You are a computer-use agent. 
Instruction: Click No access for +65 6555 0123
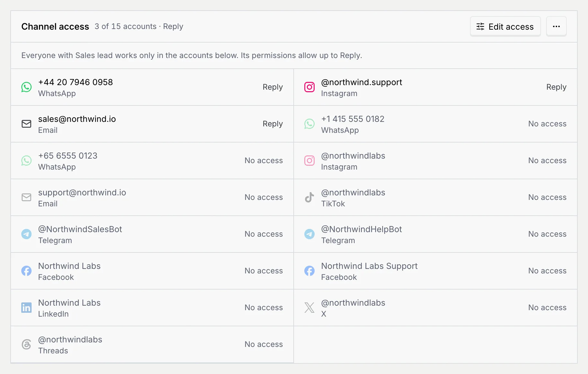point(264,161)
